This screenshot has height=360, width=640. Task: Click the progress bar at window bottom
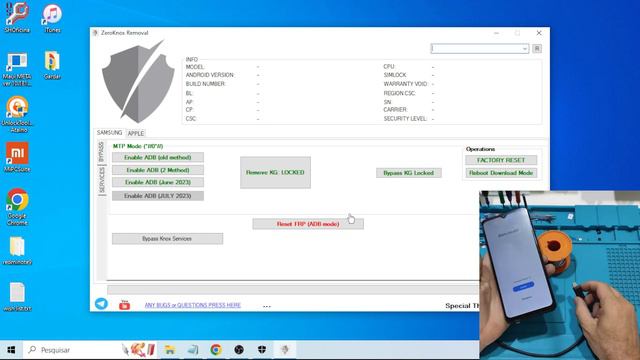(293, 290)
